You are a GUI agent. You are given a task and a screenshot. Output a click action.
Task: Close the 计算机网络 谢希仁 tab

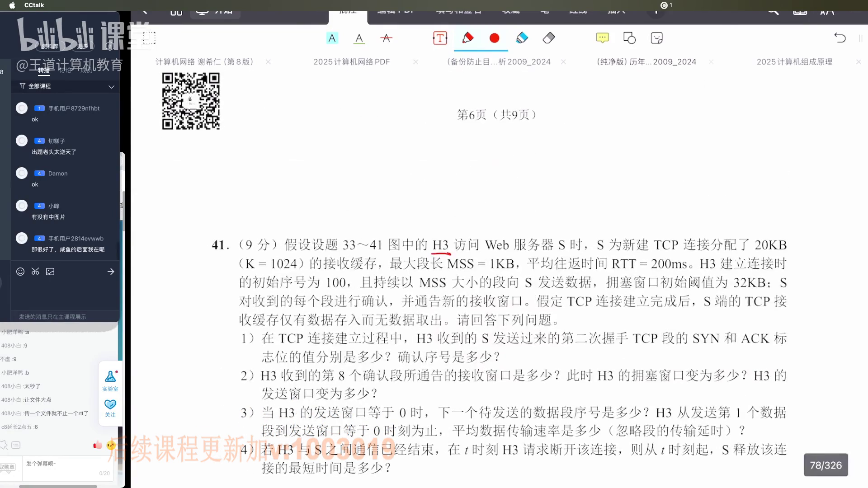268,62
